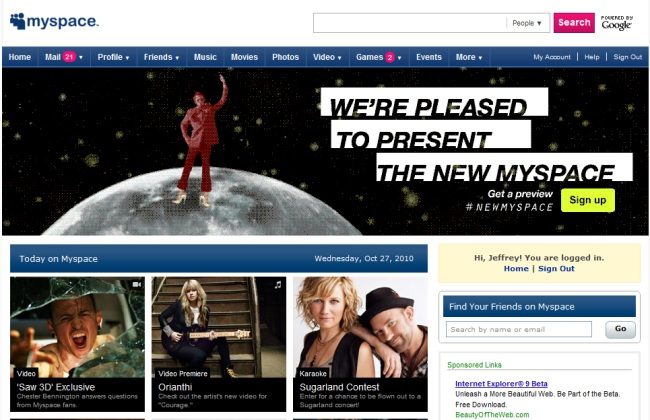Viewport: 650px width, 420px height.
Task: Click the 'Saw 3D' Exclusive title
Action: click(56, 387)
